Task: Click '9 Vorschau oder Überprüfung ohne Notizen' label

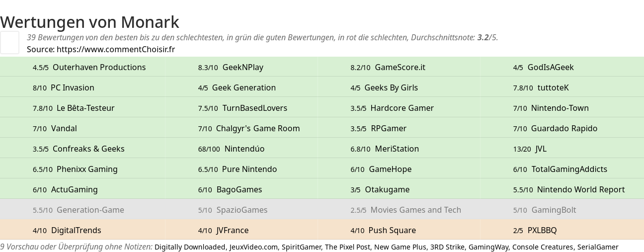Action: pos(76,247)
